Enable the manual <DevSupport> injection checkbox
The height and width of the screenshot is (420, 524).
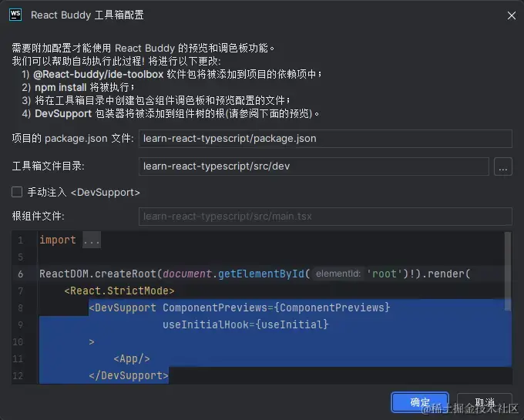[x=17, y=192]
